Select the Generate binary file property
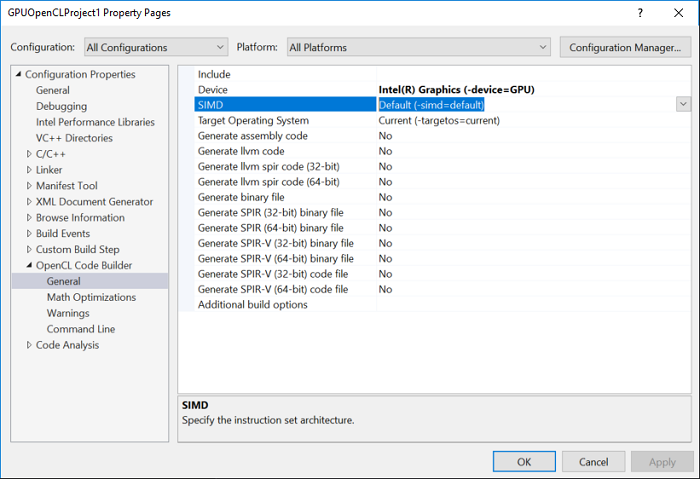 [x=286, y=197]
